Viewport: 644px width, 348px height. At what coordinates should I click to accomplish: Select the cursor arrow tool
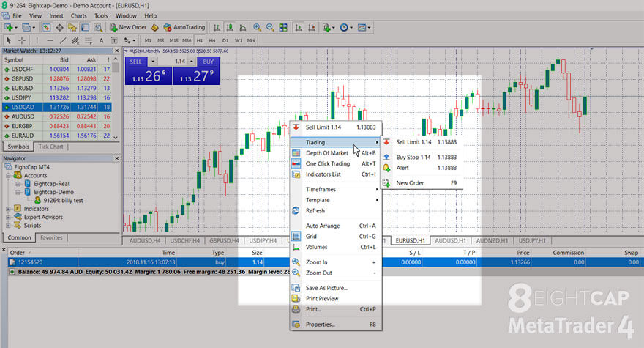click(9, 40)
